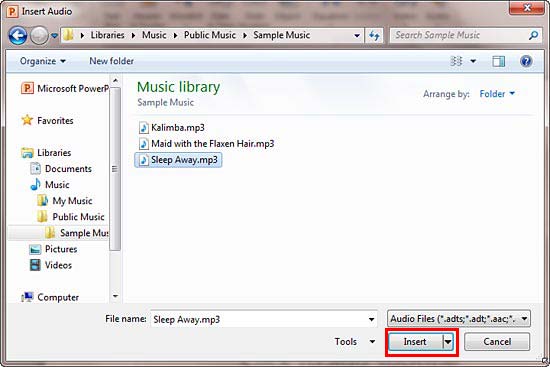
Task: Open the Insert button dropdown arrow
Action: (448, 342)
